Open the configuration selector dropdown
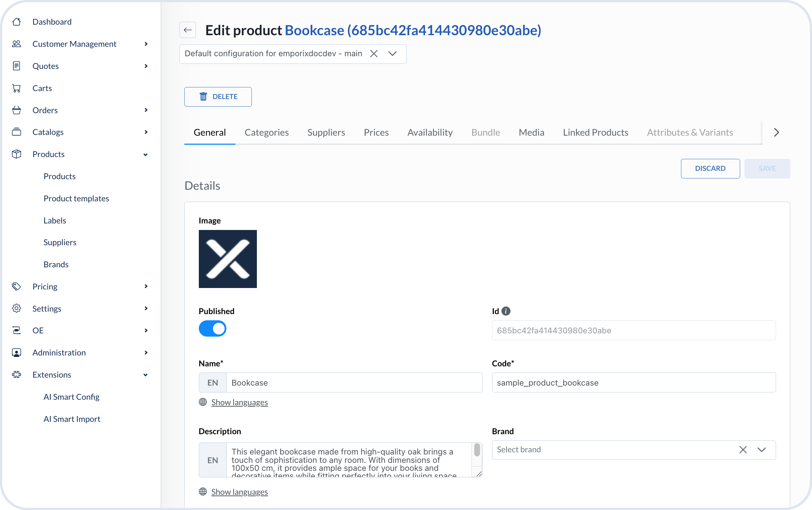Viewport: 812px width, 510px height. pos(393,54)
